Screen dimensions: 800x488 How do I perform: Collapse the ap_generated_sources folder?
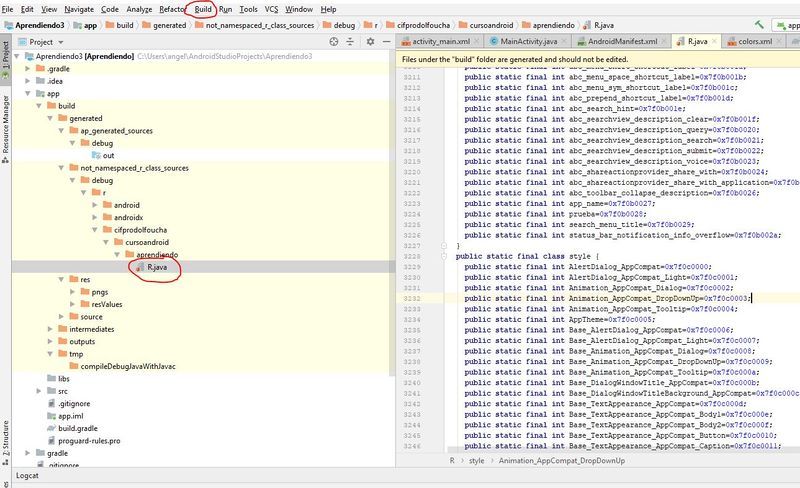click(x=61, y=131)
